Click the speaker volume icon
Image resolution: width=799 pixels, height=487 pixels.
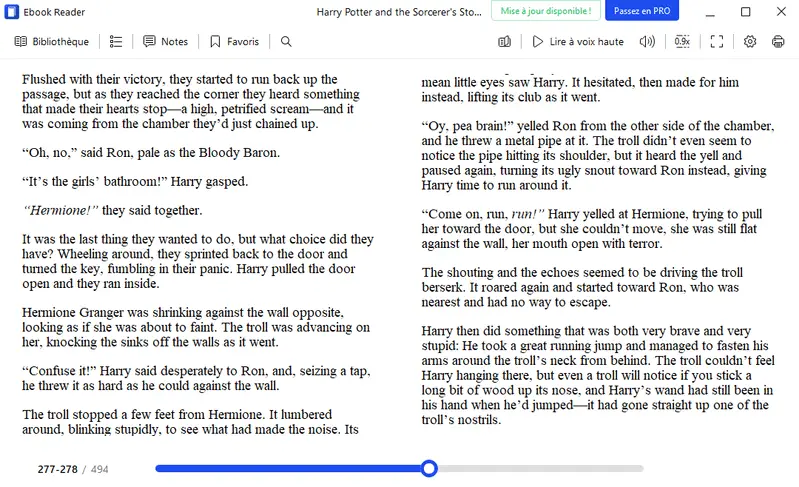(x=647, y=42)
